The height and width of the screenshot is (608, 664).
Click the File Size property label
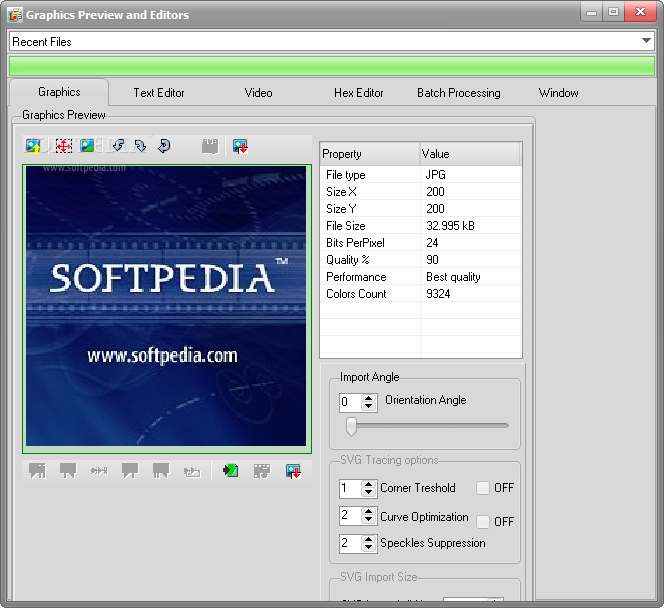point(346,226)
